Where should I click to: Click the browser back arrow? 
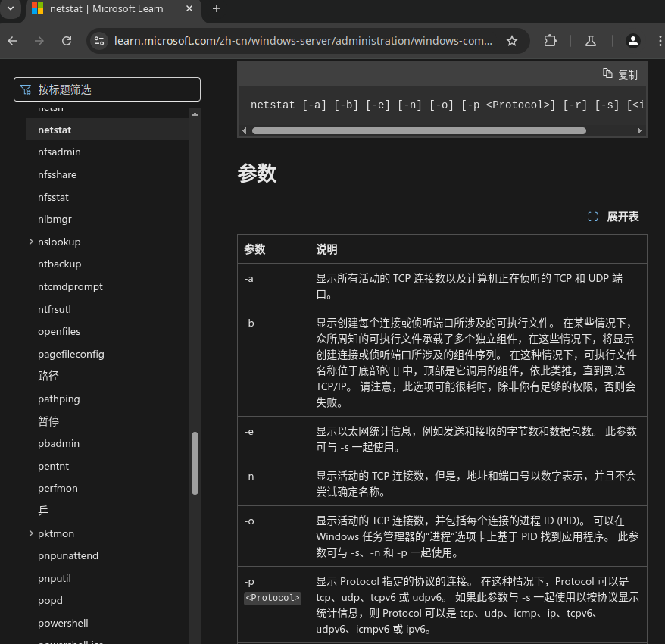[12, 41]
